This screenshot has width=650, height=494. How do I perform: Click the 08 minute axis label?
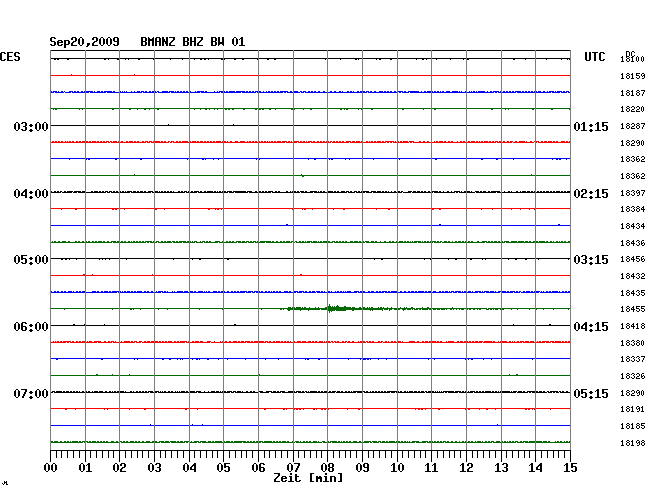pyautogui.click(x=327, y=468)
